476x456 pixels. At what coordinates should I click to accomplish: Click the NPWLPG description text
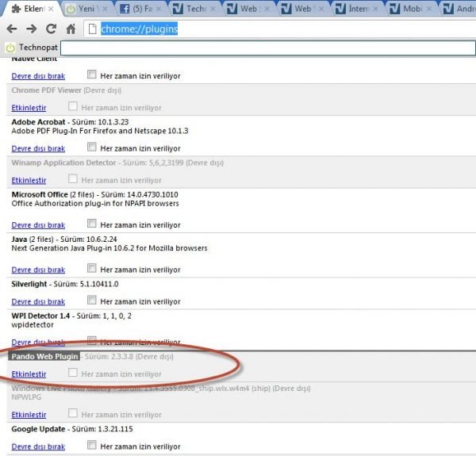click(26, 397)
